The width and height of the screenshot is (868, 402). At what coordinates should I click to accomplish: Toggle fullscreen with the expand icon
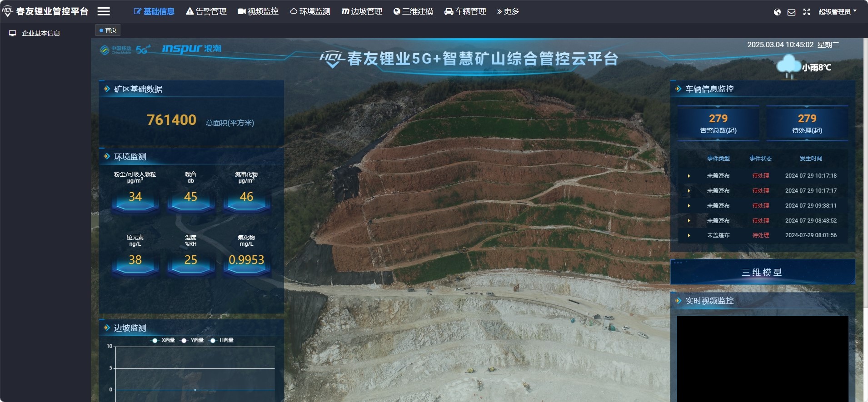pyautogui.click(x=807, y=12)
